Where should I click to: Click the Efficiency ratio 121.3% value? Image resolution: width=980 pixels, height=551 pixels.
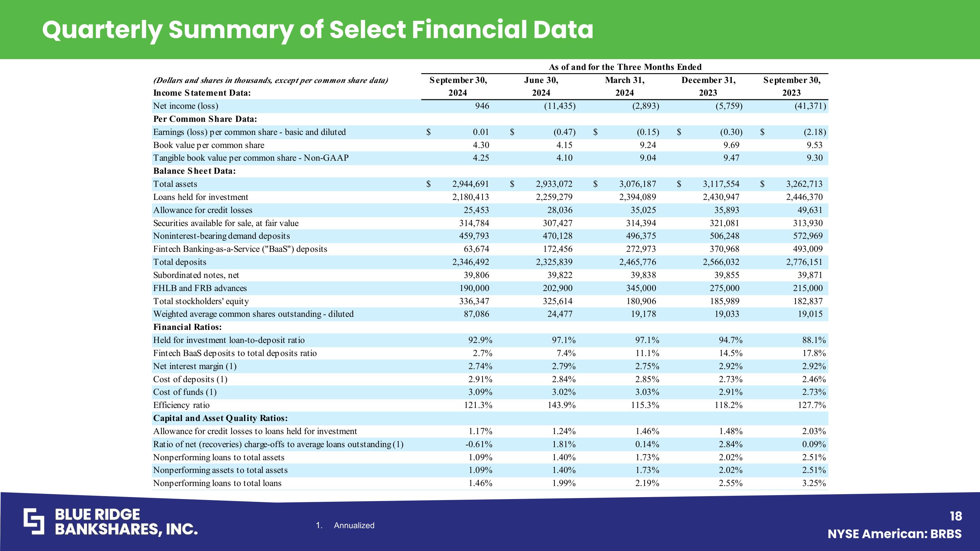click(478, 405)
